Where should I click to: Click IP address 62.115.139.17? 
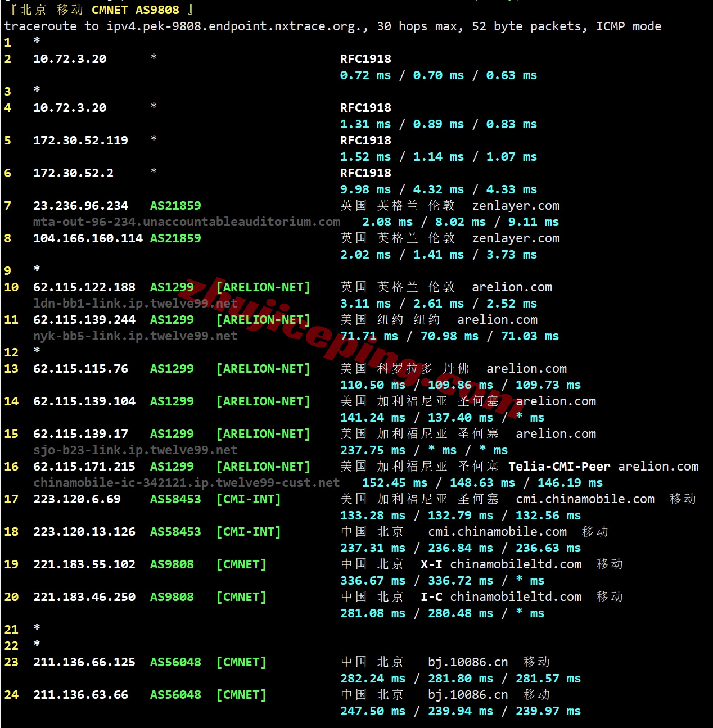(x=80, y=434)
